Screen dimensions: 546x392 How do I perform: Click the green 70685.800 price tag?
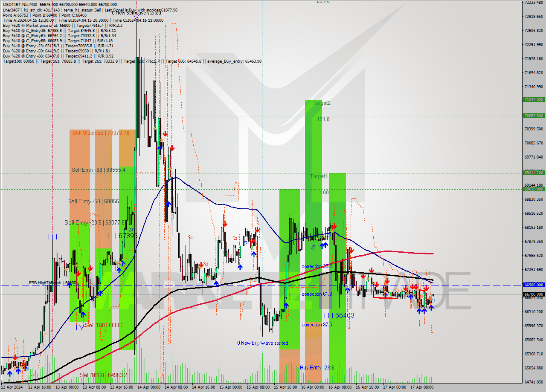pyautogui.click(x=534, y=115)
